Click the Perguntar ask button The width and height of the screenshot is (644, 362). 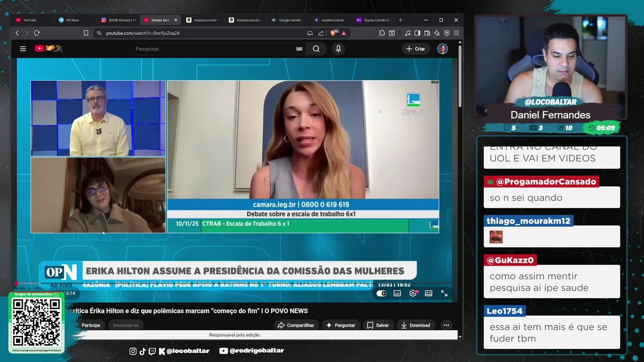click(341, 325)
